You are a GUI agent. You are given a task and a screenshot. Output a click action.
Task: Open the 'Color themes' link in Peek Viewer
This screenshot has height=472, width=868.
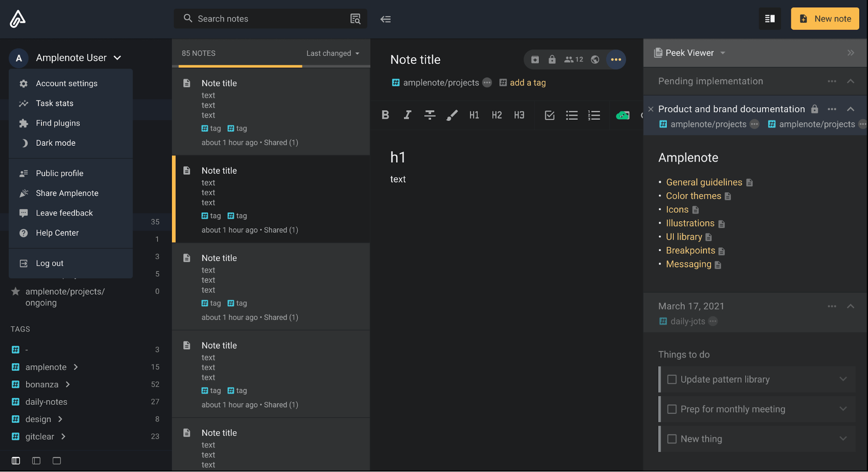tap(693, 196)
